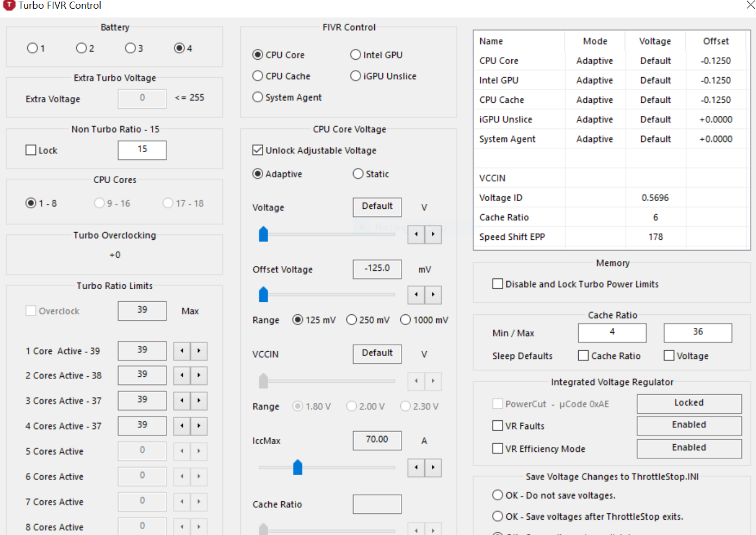
Task: Click the IccMax slider handle
Action: [298, 467]
